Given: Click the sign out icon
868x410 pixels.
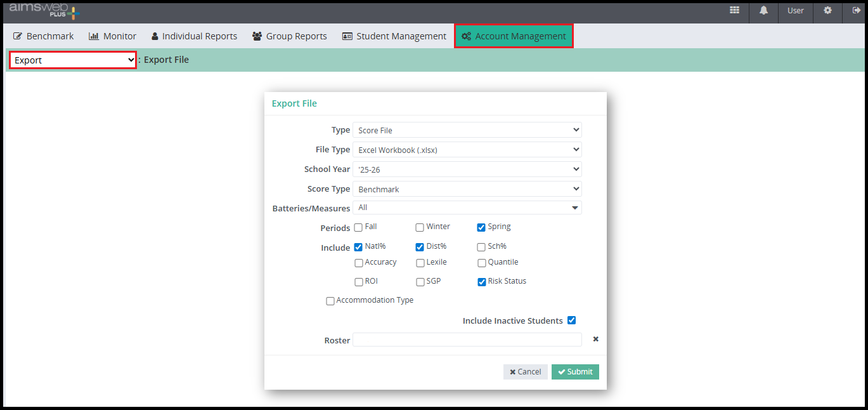Looking at the screenshot, I should tap(856, 11).
